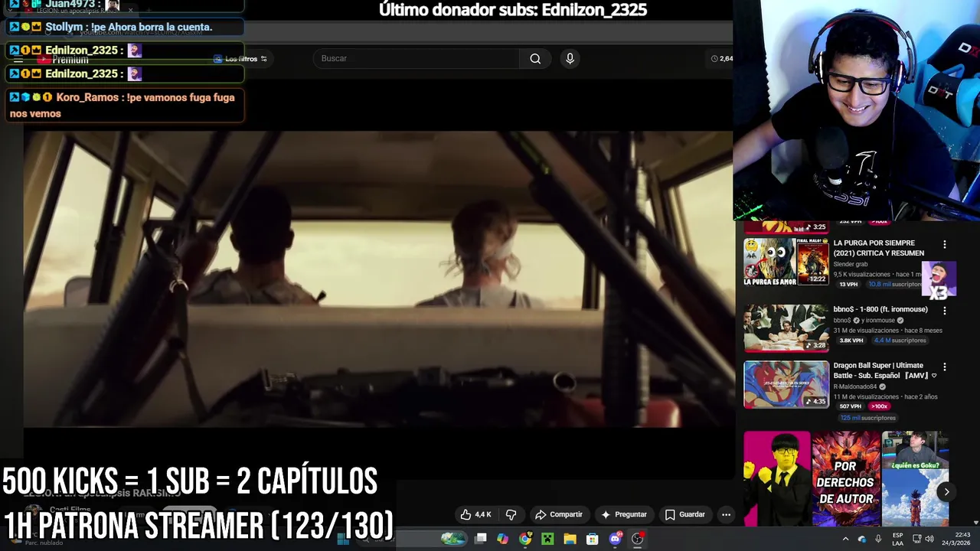This screenshot has height=551, width=980.
Task: Activate voice search microphone
Action: [570, 59]
